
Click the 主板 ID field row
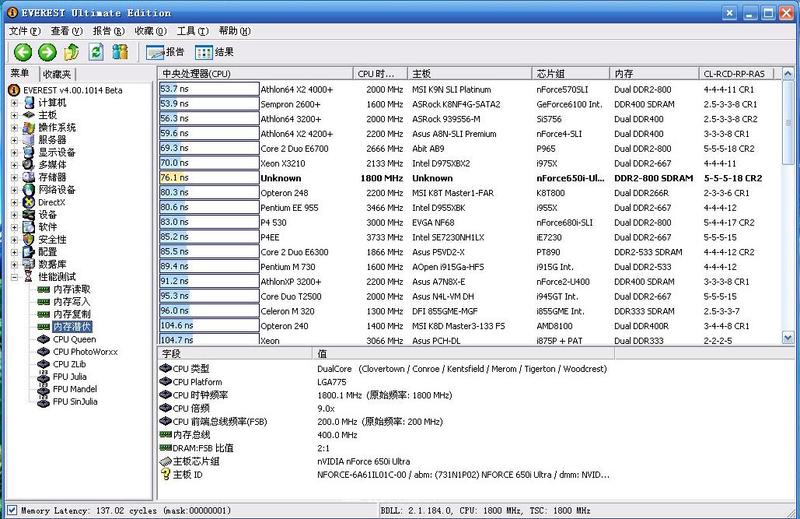point(385,475)
